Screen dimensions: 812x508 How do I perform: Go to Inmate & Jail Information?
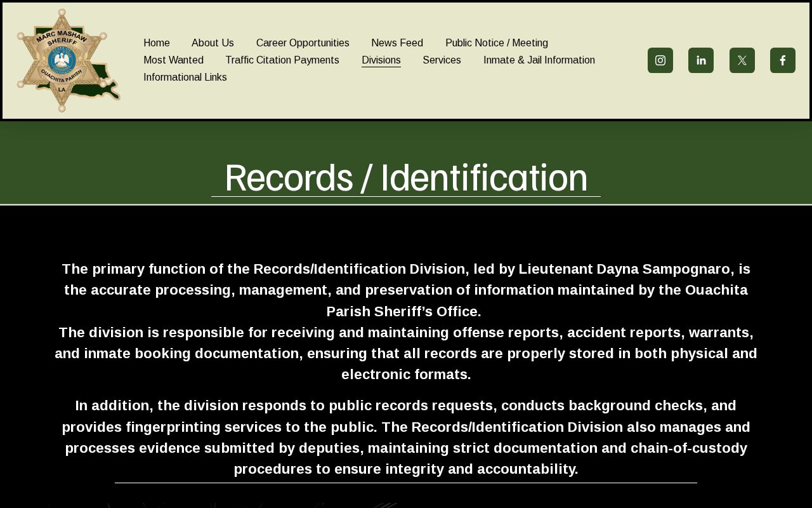point(539,60)
